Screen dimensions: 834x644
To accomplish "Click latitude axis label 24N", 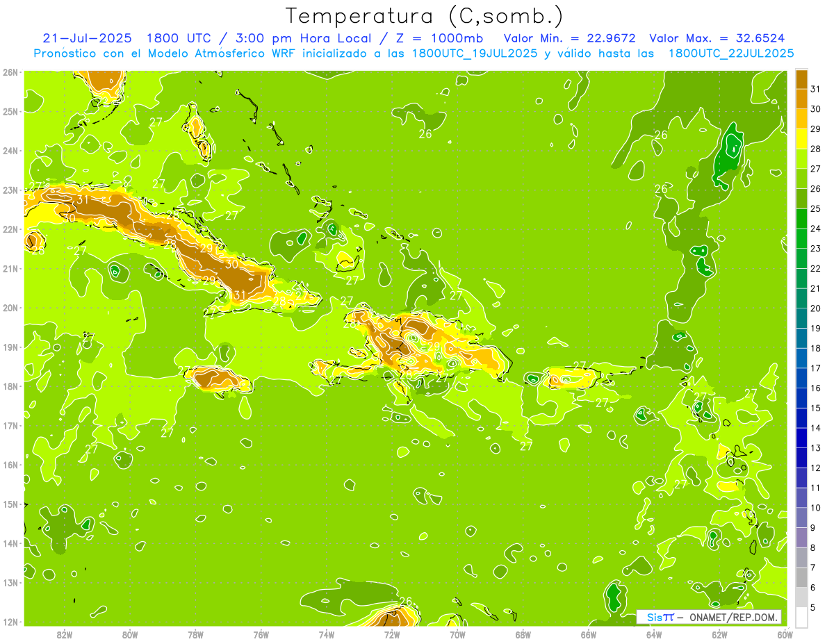I will (x=10, y=150).
